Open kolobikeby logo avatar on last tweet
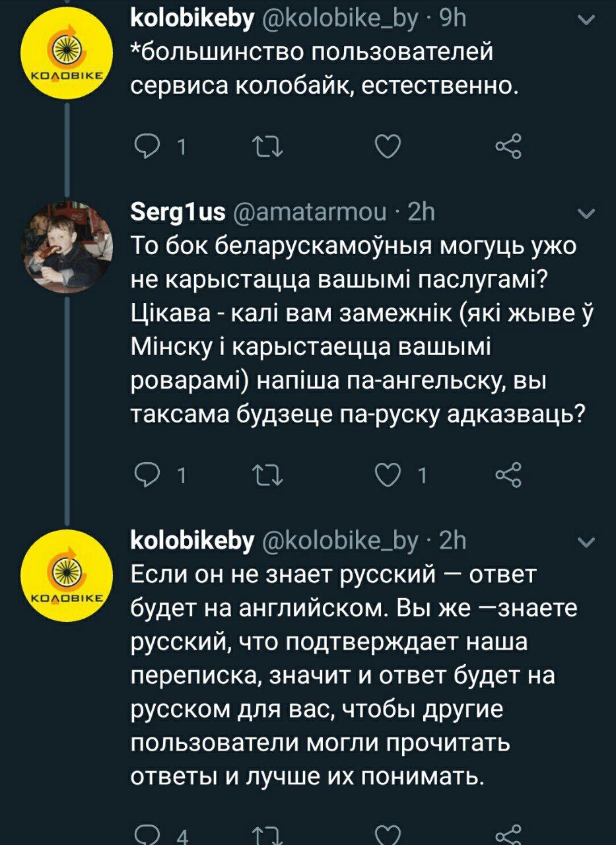Viewport: 616px width, 845px height. (x=68, y=575)
